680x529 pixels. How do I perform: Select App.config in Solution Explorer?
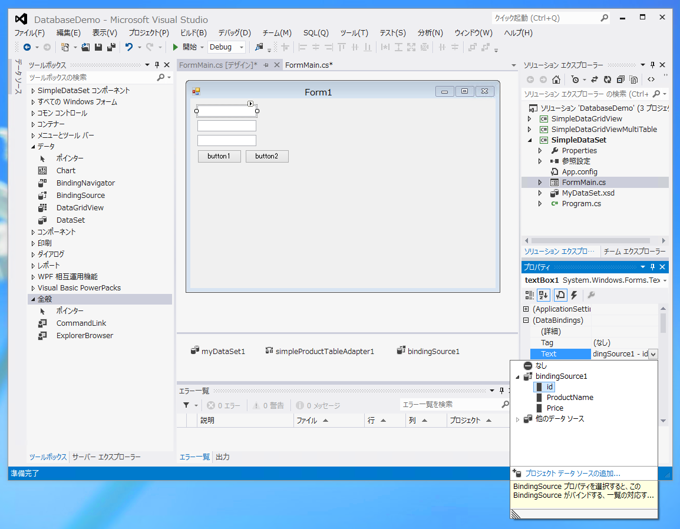[579, 172]
